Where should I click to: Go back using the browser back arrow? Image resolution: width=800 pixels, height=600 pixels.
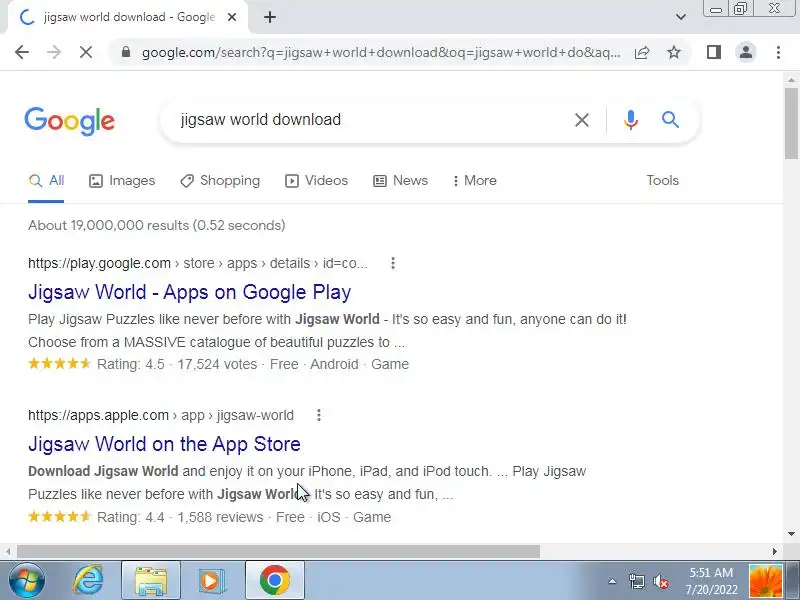coord(22,52)
